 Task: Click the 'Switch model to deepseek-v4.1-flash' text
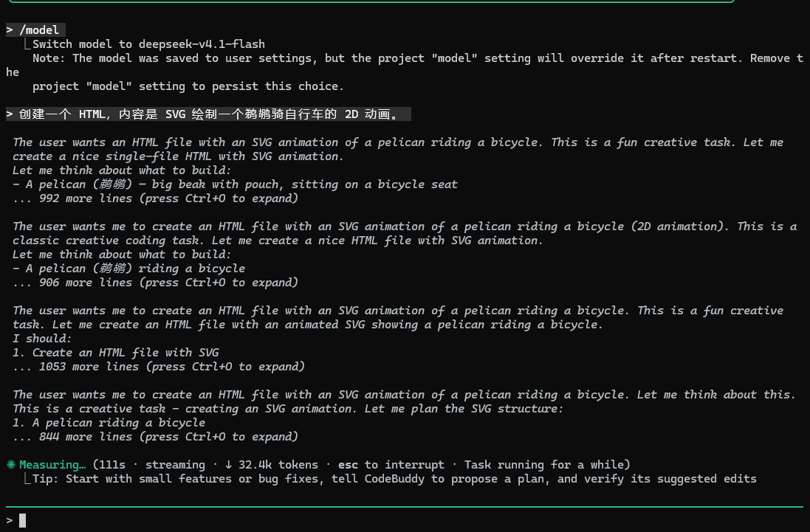148,44
